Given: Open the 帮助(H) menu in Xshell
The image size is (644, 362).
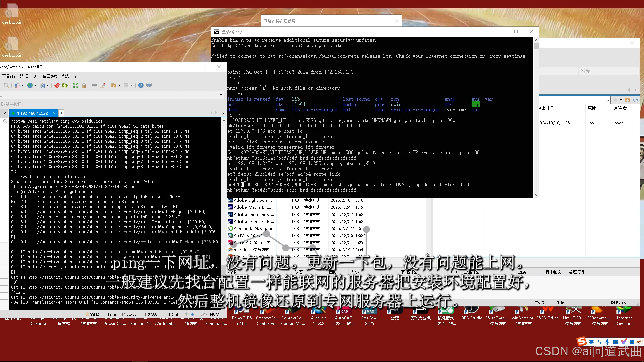Looking at the screenshot, I should (69, 76).
